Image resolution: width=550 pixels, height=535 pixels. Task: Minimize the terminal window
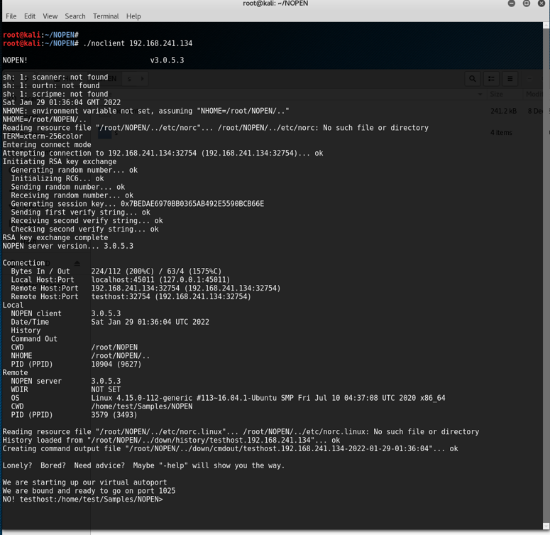click(x=511, y=4)
